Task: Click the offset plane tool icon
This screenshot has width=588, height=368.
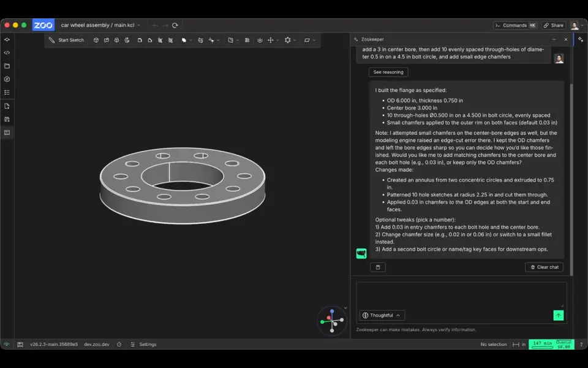Action: click(x=201, y=40)
